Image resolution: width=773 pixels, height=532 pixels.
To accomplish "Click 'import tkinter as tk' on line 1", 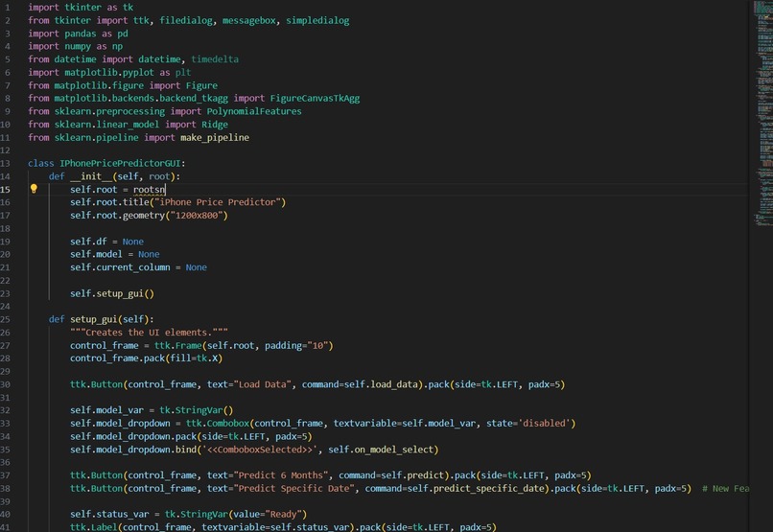I will pos(81,8).
